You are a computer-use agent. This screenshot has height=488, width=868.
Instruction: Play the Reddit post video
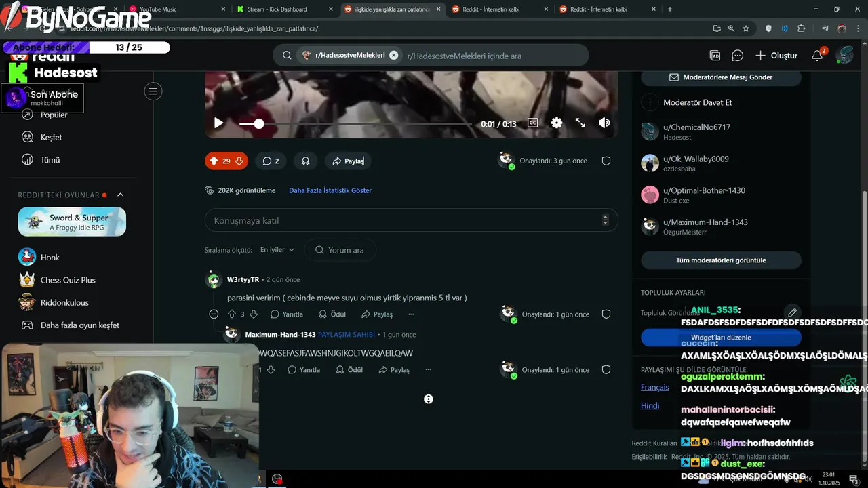point(218,123)
